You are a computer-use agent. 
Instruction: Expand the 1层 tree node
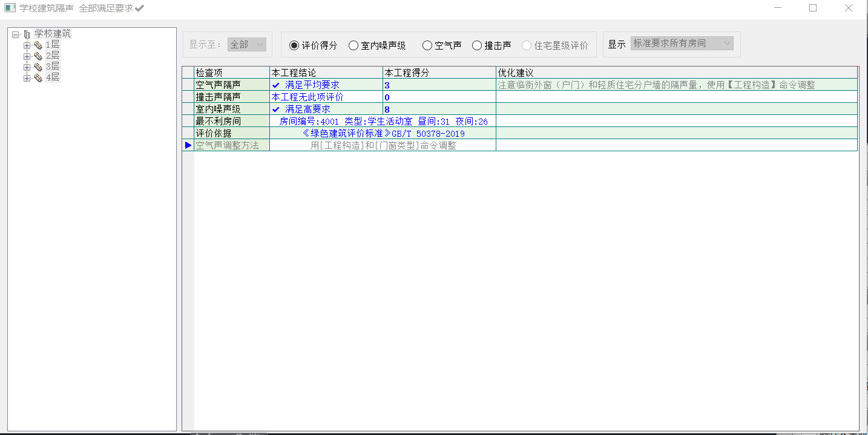click(x=27, y=45)
